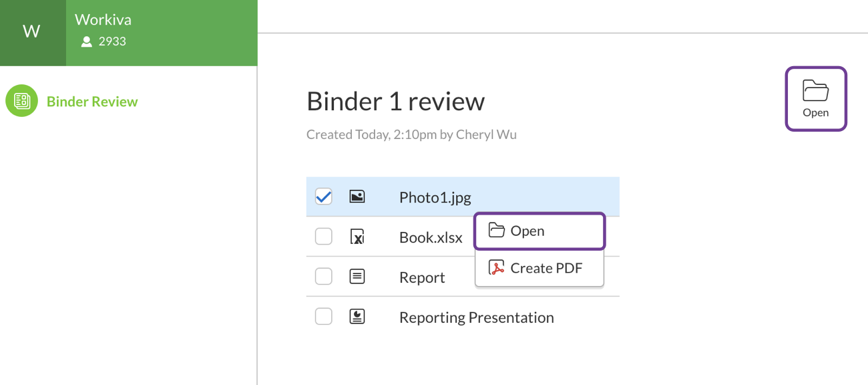Check the Book.xlsx checkbox
868x385 pixels.
pos(323,236)
